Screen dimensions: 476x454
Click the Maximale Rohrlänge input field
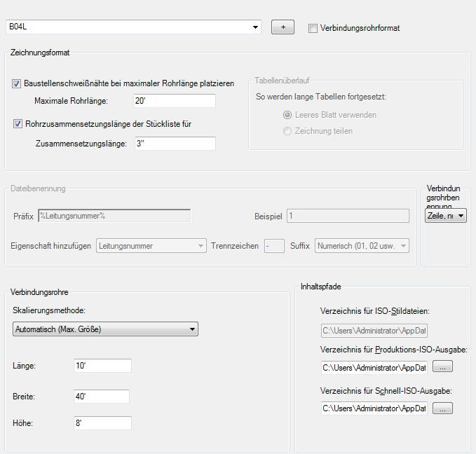(x=174, y=101)
